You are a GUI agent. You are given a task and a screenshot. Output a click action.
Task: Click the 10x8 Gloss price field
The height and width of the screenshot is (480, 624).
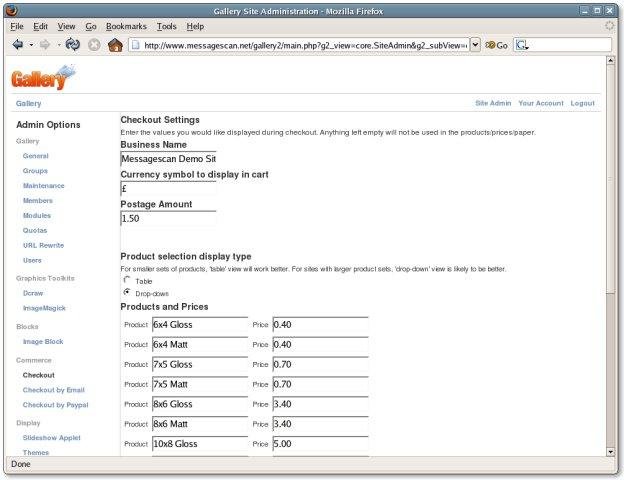coord(320,444)
